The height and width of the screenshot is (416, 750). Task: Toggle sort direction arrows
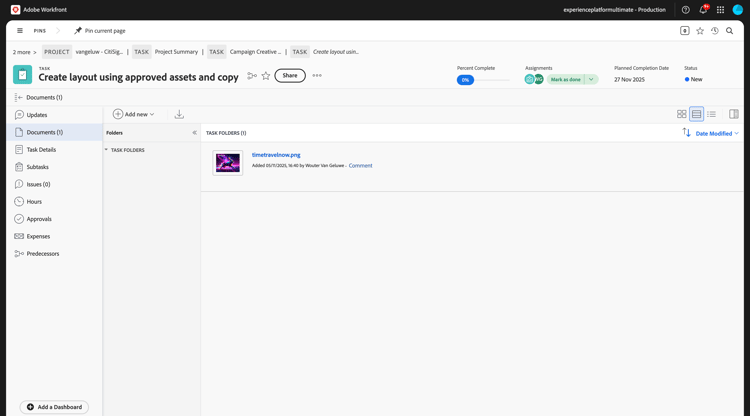(x=686, y=132)
